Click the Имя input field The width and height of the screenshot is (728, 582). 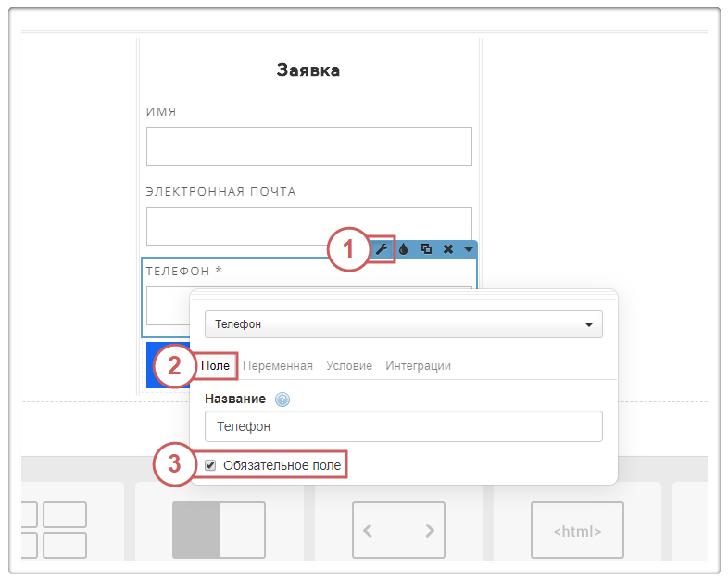point(308,146)
